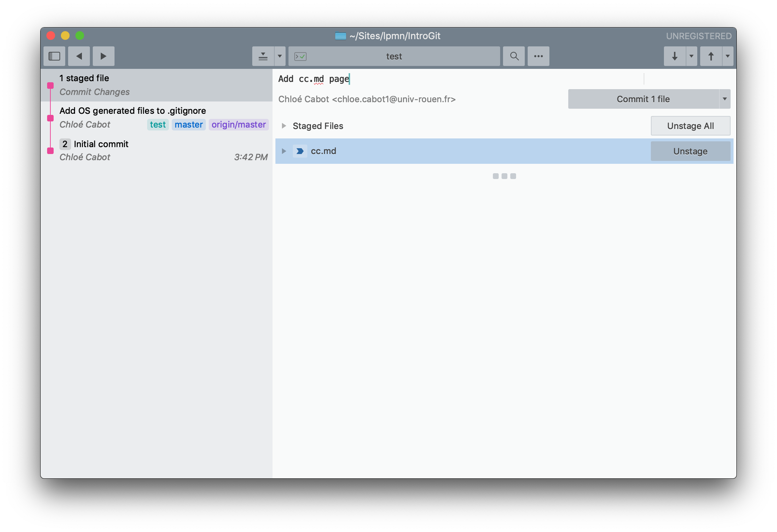Screen dimensions: 777x532
Task: Open the push options dropdown arrow
Action: (728, 56)
